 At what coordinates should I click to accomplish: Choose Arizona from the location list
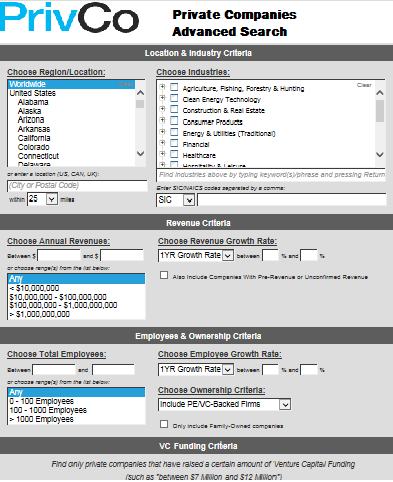pos(31,120)
